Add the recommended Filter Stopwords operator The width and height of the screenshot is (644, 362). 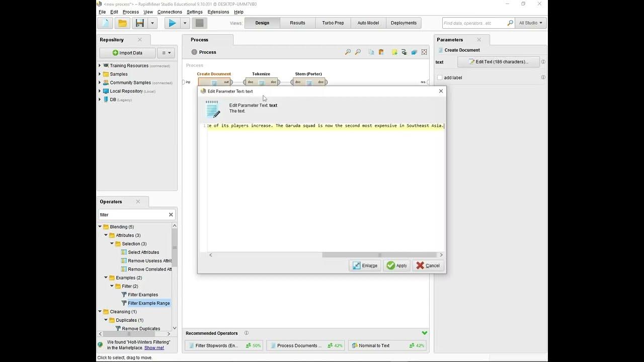pos(224,345)
